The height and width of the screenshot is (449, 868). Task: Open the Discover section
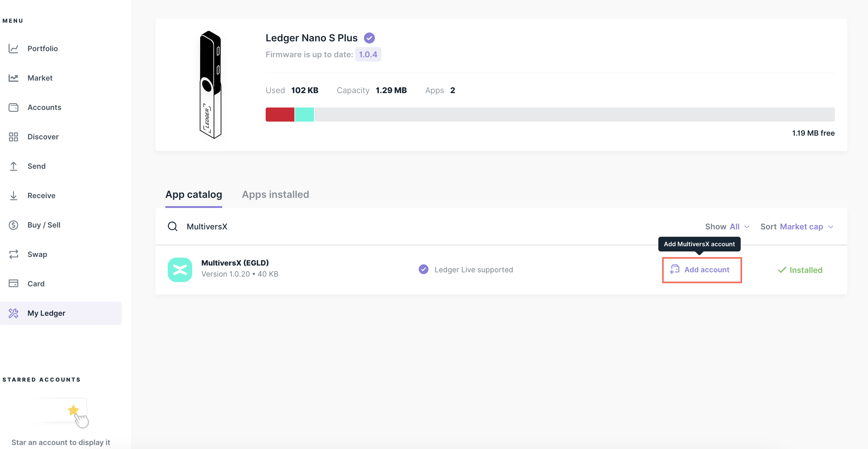[43, 137]
